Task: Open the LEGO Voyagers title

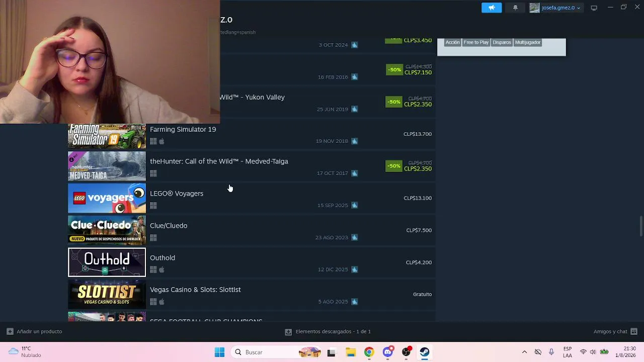Action: pyautogui.click(x=177, y=194)
